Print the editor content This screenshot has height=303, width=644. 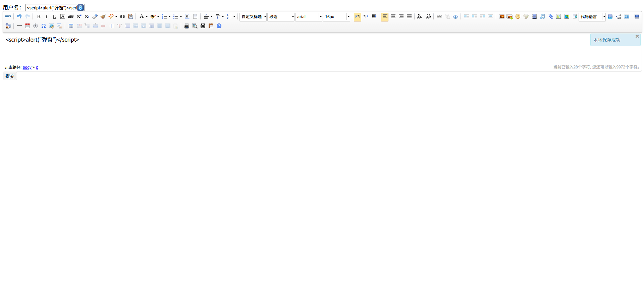point(187,26)
